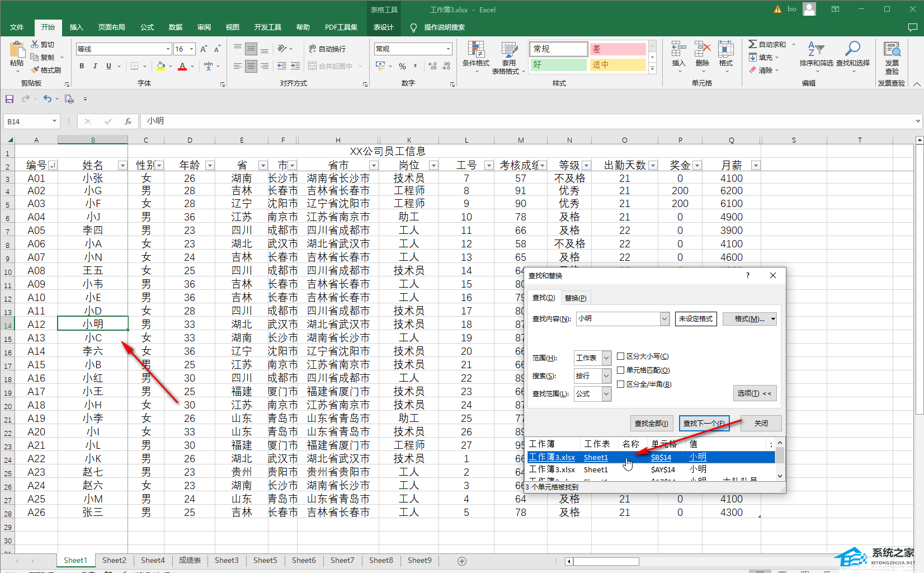Click the Save icon in quick access toolbar
This screenshot has height=573, width=924.
(10, 99)
